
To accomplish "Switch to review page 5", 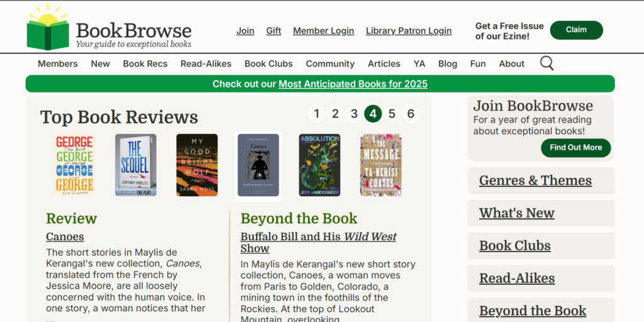I will (x=392, y=114).
